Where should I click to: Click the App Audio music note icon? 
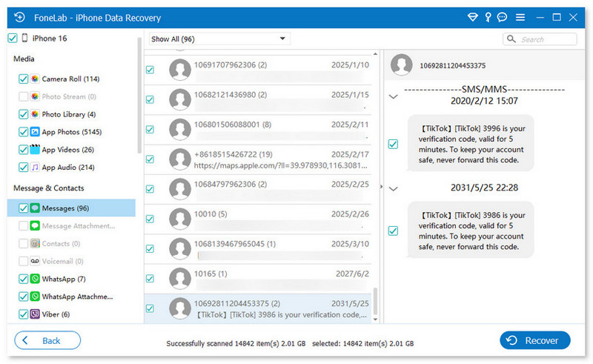coord(35,167)
